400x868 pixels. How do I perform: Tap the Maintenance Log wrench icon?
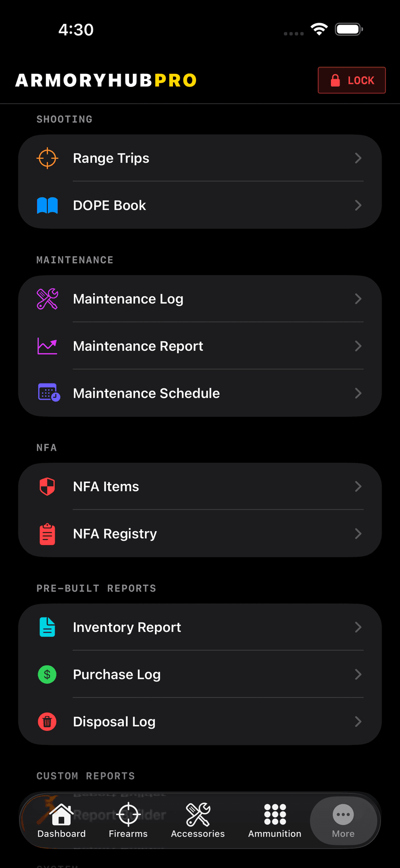tap(47, 299)
